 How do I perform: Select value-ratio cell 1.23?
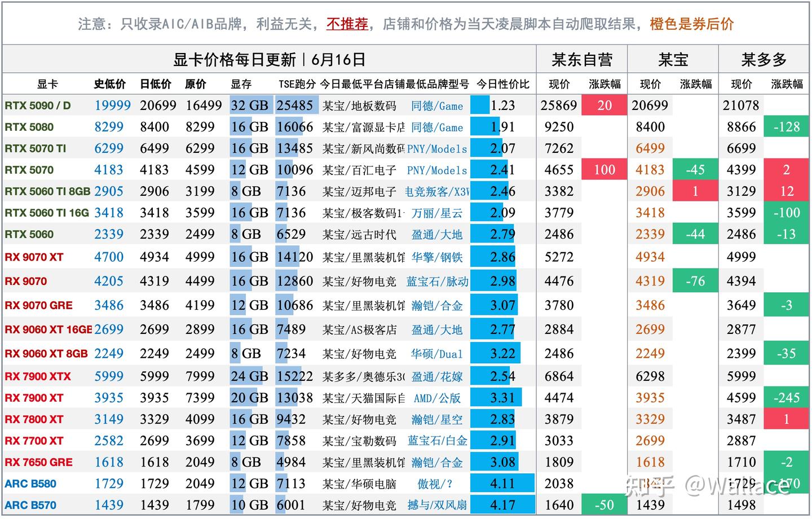(502, 105)
